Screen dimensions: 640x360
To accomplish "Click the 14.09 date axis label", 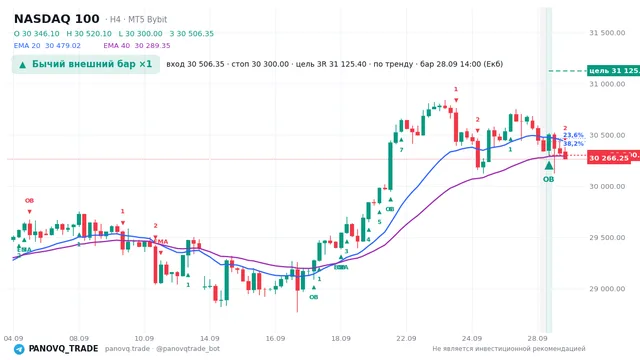I will (209, 338).
